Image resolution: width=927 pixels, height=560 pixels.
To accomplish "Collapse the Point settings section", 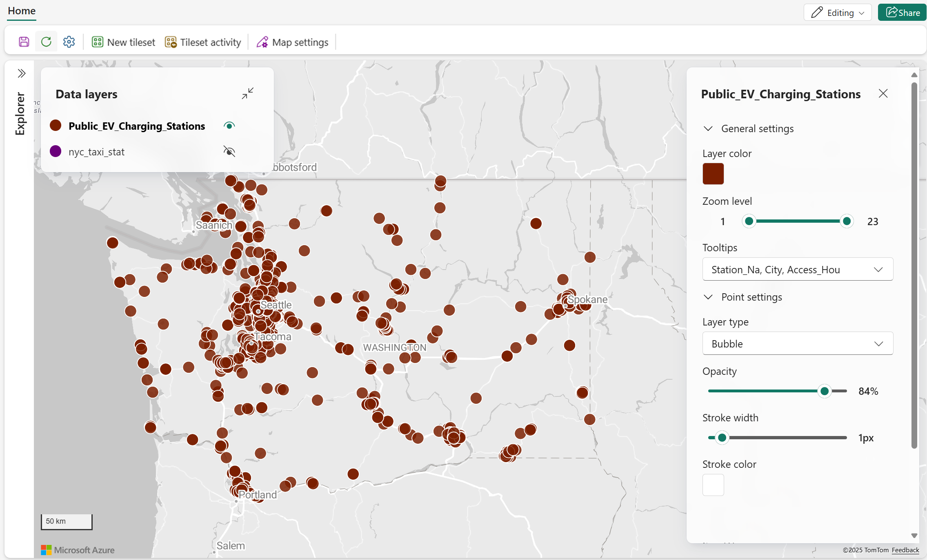I will pos(708,297).
